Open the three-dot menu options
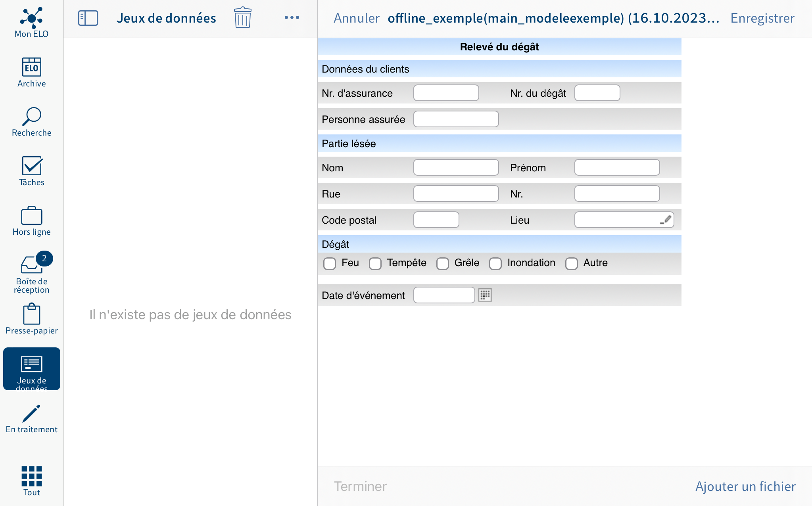 291,17
